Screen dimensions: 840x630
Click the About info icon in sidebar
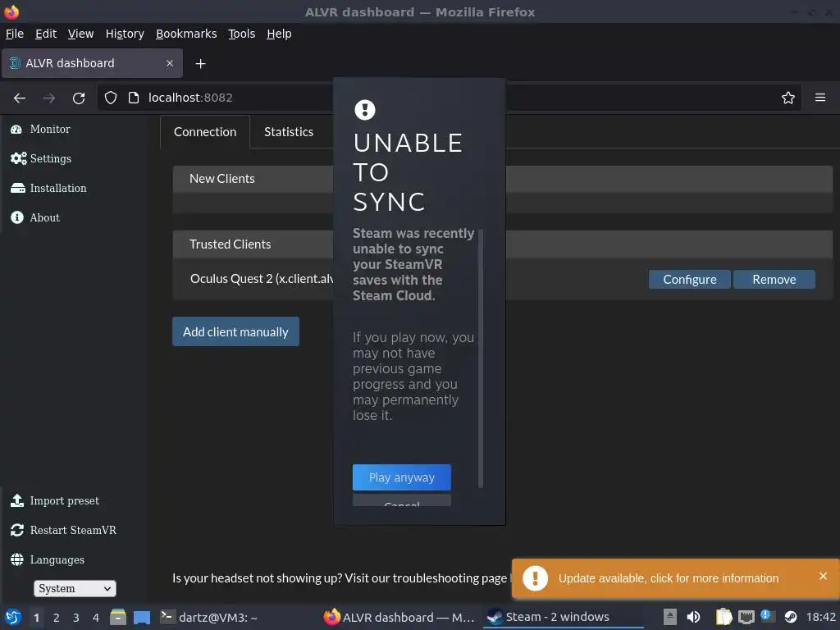pyautogui.click(x=17, y=217)
